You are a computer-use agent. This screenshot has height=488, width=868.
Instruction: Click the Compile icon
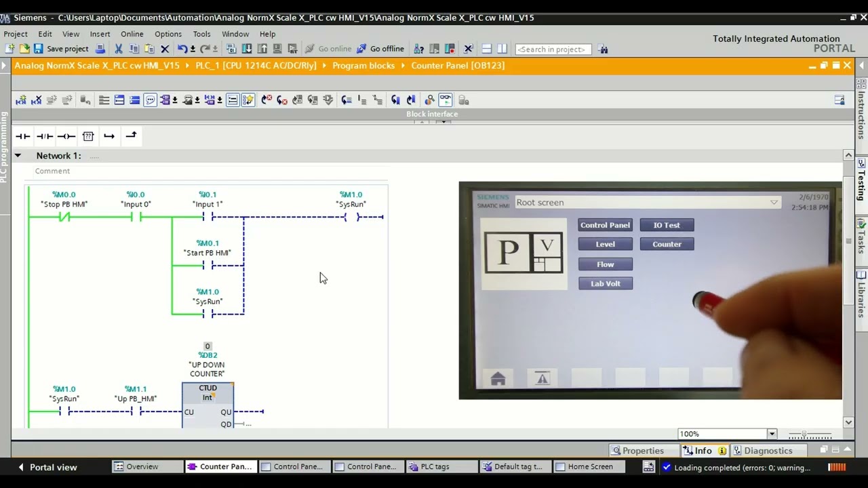(231, 49)
